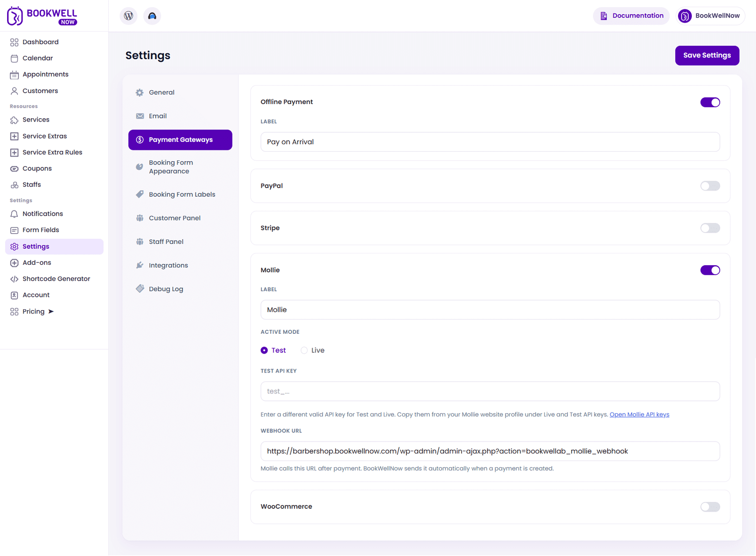Select the Test active mode radio
The height and width of the screenshot is (556, 756).
(x=264, y=350)
